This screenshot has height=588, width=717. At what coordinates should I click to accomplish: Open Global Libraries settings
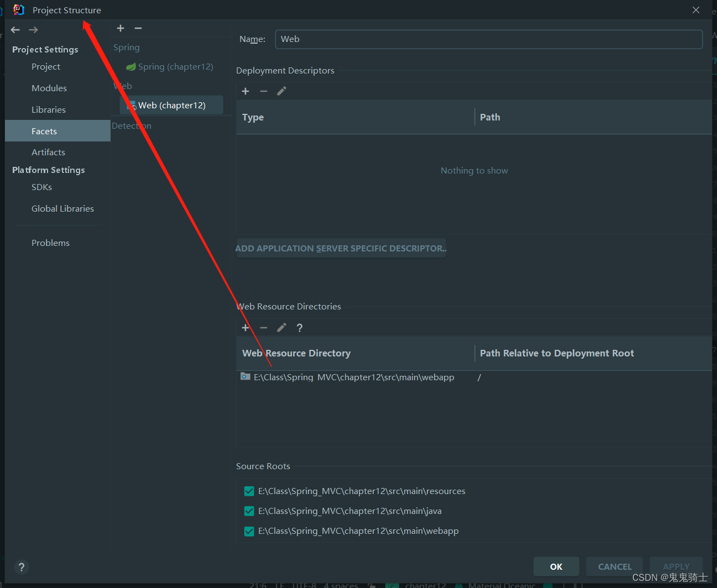click(x=62, y=209)
